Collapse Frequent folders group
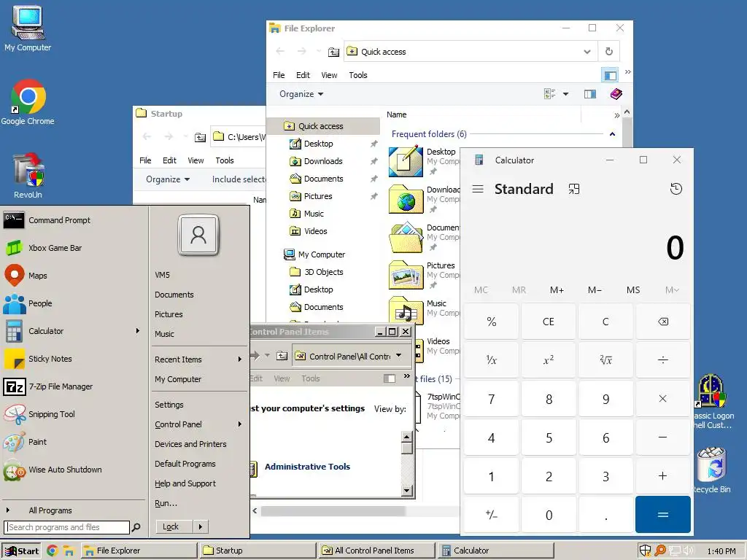The width and height of the screenshot is (747, 560). 612,134
